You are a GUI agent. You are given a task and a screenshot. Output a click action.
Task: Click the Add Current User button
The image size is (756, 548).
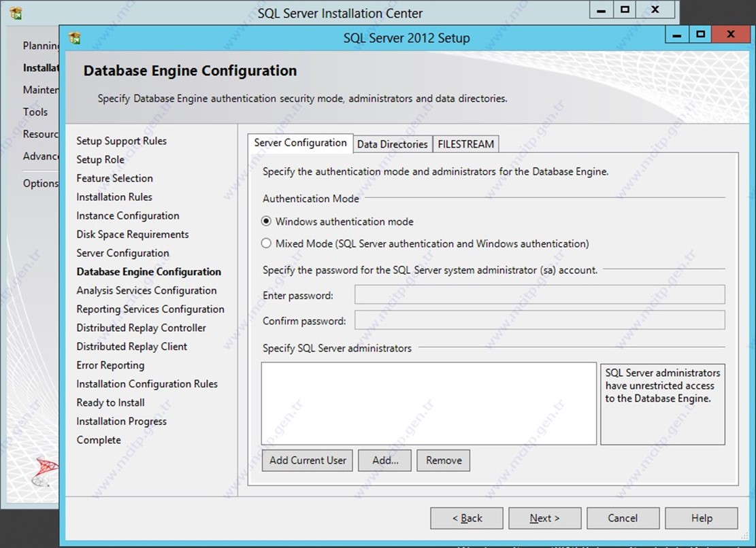click(x=308, y=460)
